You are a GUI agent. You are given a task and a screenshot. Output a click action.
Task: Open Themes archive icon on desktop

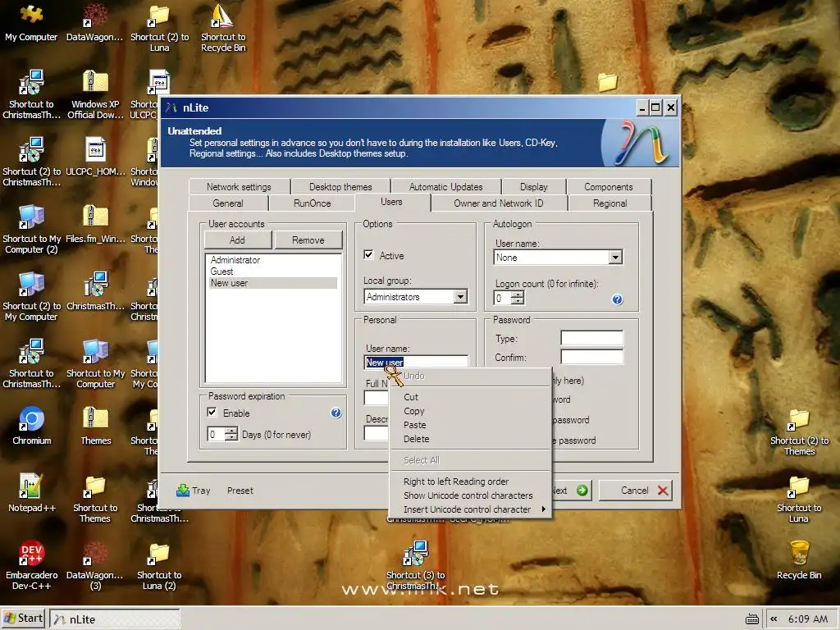click(x=96, y=427)
